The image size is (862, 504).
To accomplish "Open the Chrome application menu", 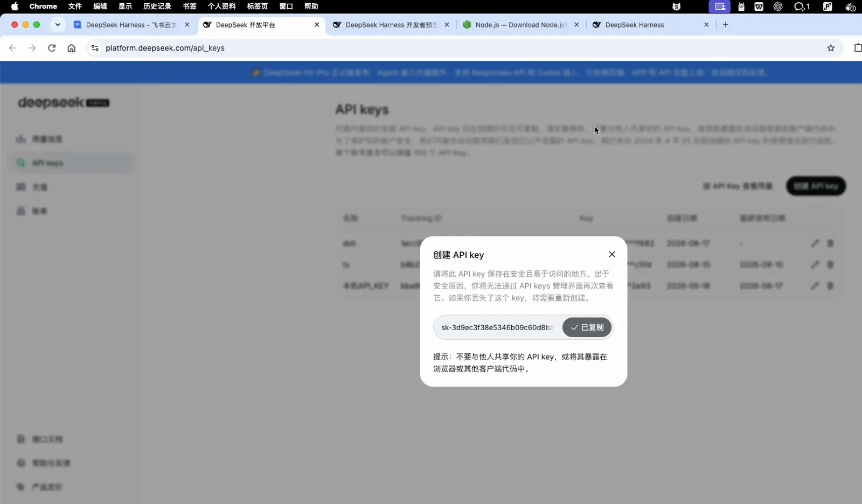I will 43,6.
